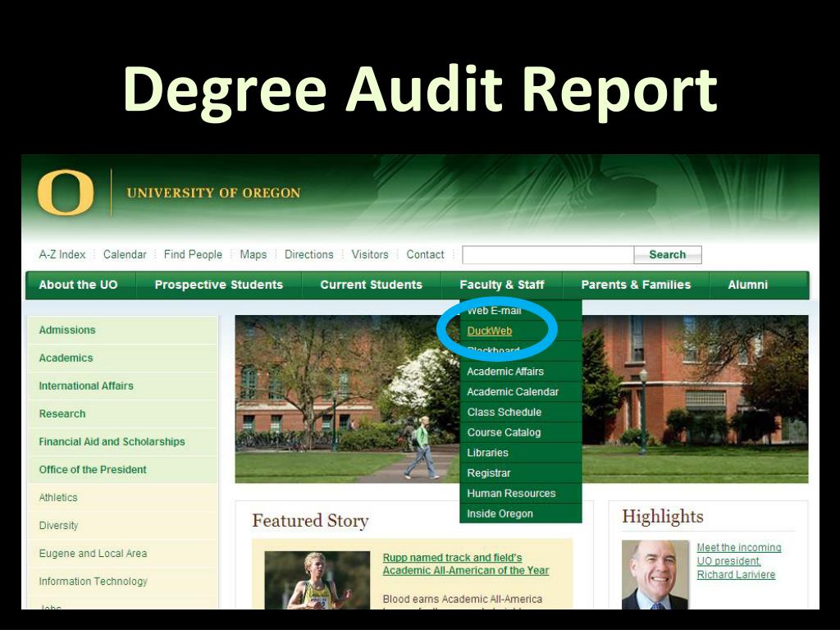Select Class Schedule in the dropdown

coord(521,412)
